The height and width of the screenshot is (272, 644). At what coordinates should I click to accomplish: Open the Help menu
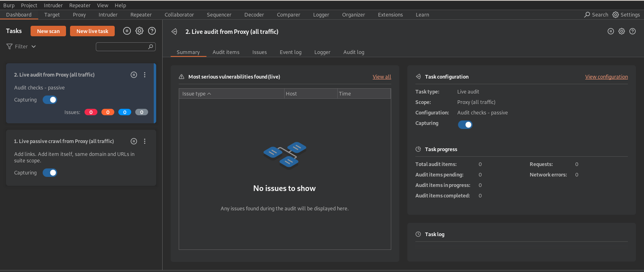(x=120, y=5)
